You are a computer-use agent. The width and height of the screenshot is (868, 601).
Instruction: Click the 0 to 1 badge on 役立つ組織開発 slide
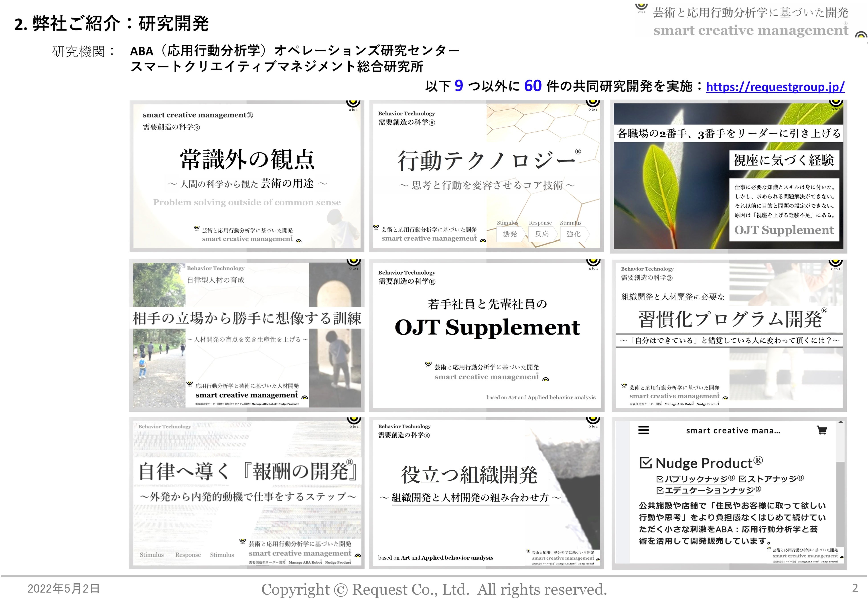tap(593, 421)
